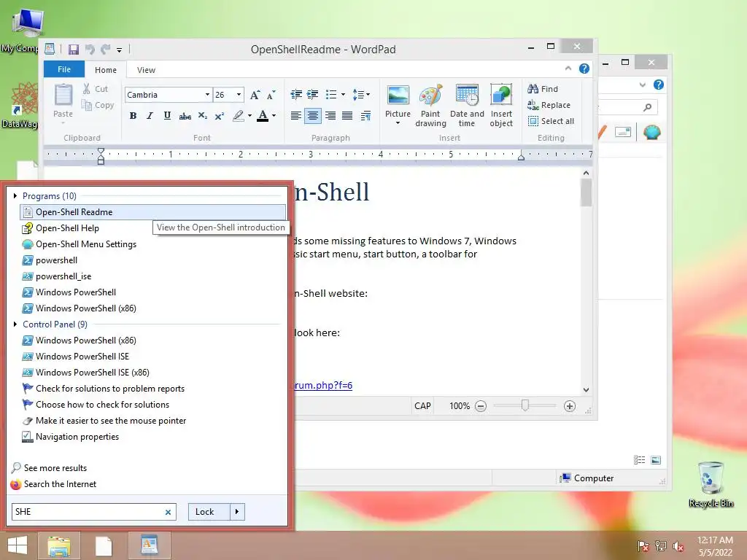Click the document vertical scrollbar thumb
Viewport: 747px width, 560px height.
tap(586, 192)
